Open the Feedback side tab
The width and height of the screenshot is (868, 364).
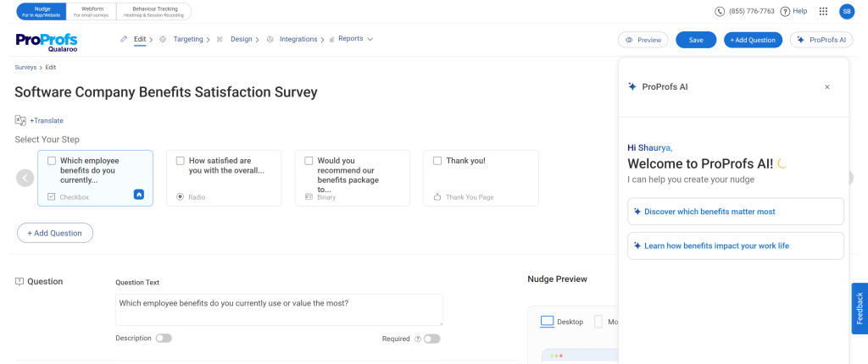pos(860,309)
